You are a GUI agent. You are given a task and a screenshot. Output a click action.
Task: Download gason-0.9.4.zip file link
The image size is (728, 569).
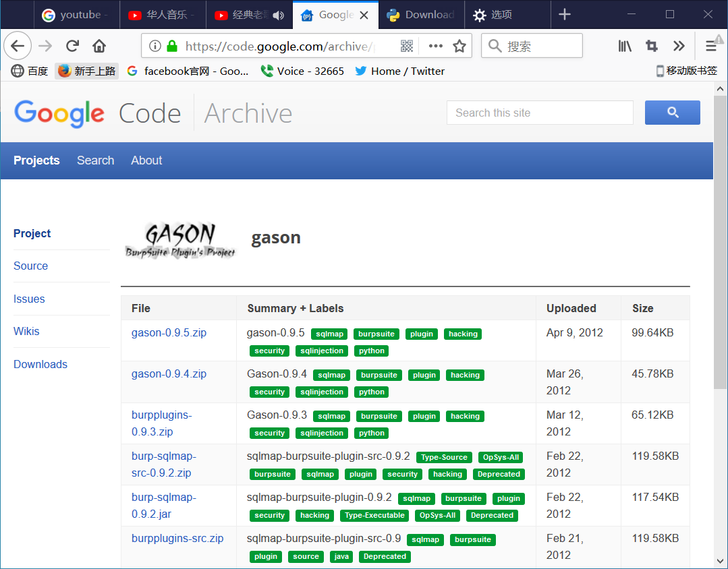[169, 374]
